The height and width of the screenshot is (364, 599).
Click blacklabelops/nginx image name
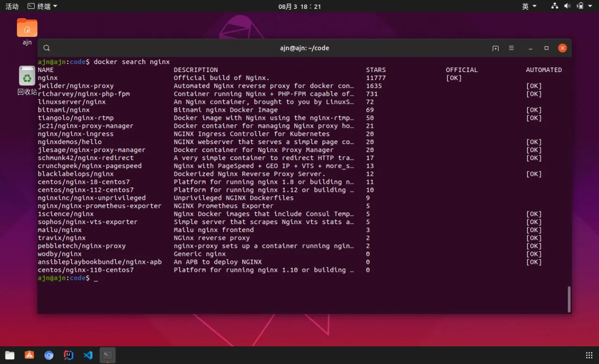(76, 174)
